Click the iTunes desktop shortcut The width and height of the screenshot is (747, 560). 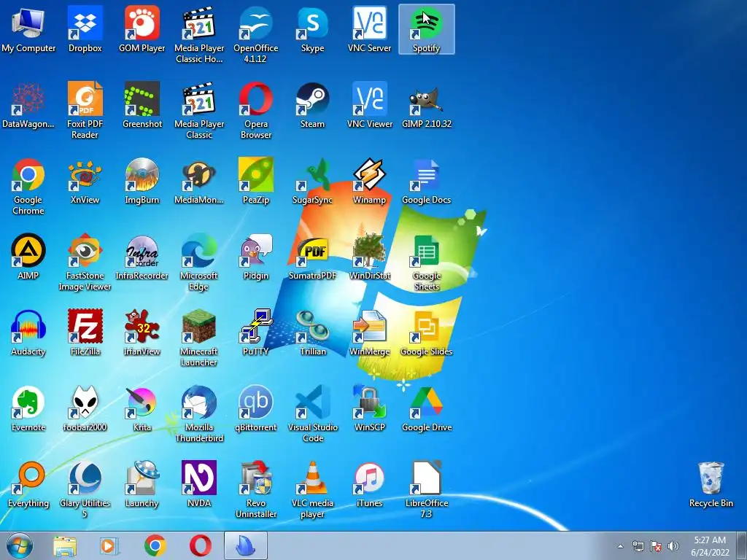coord(370,484)
